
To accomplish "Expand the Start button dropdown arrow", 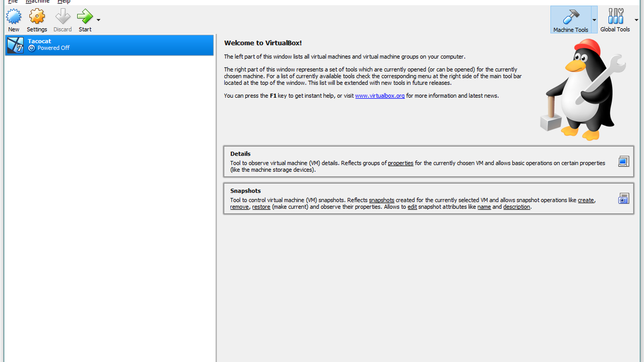I will [x=98, y=20].
